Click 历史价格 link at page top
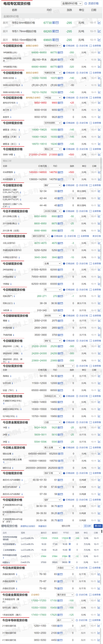The height and width of the screenshot is (644, 103). coord(93,4)
